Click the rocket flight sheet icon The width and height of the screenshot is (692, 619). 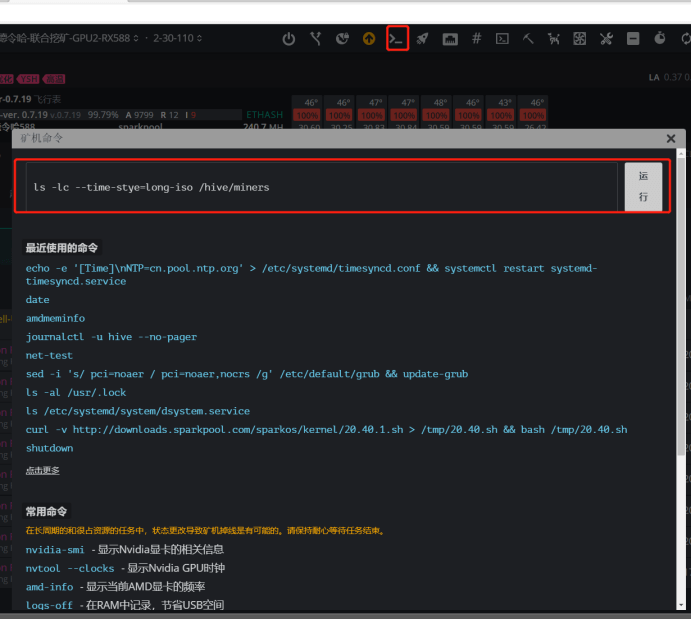pos(422,39)
